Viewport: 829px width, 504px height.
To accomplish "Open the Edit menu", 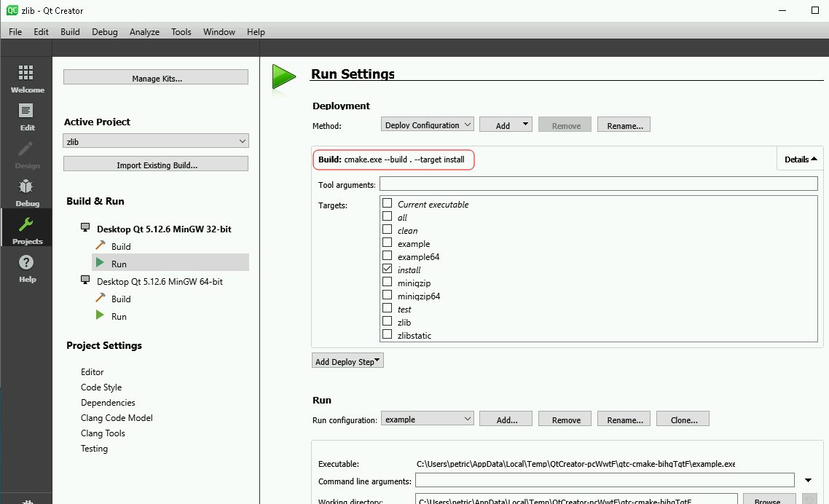I will [x=41, y=32].
